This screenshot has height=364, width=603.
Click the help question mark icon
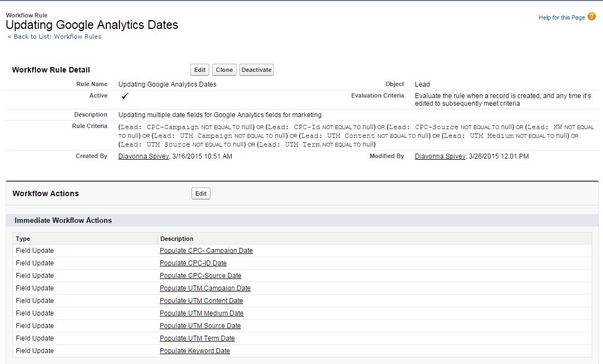592,17
